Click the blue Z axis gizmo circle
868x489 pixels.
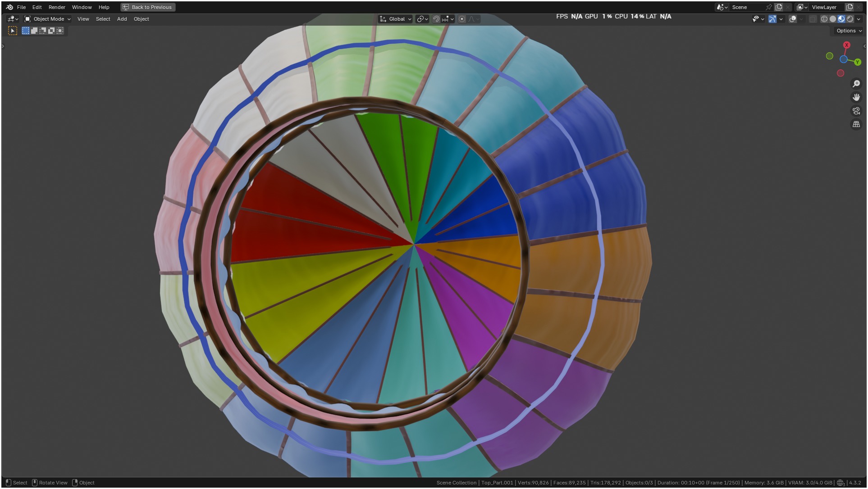click(x=844, y=59)
